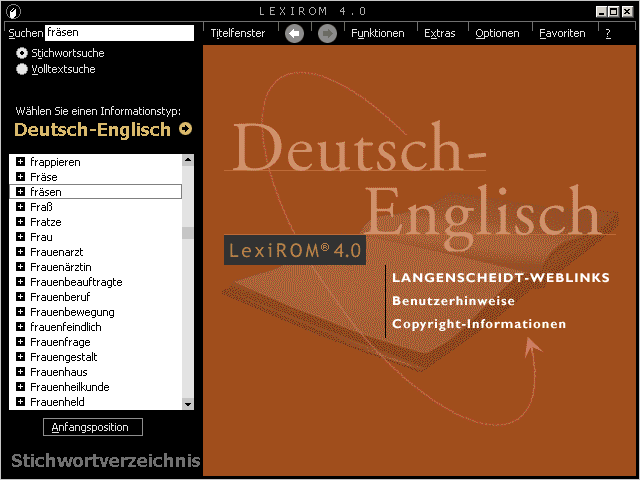Open the Titelfenster menu

click(238, 33)
